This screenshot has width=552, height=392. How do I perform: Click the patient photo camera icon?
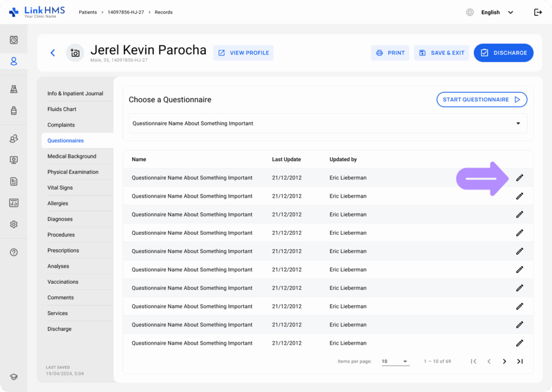tap(75, 53)
